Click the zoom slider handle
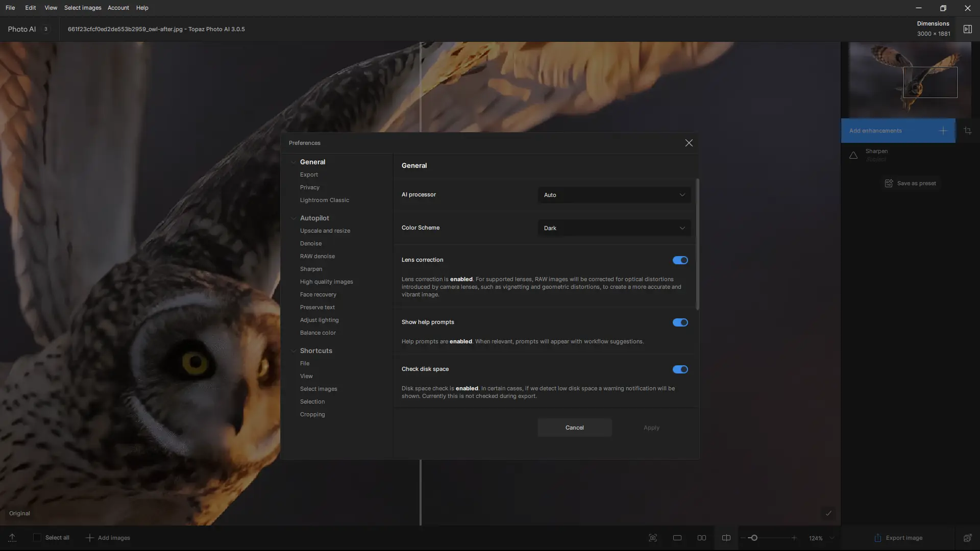Screen dimensions: 980x551 pos(754,538)
